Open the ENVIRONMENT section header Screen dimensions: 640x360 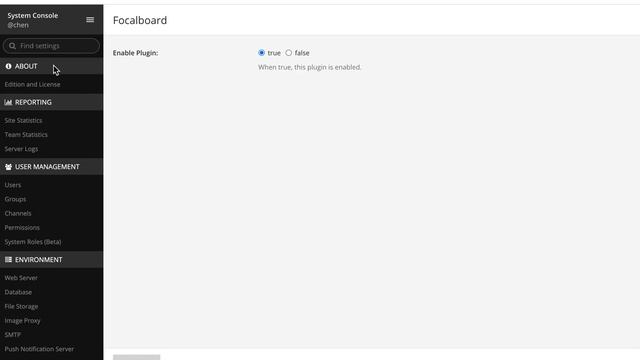tap(51, 260)
